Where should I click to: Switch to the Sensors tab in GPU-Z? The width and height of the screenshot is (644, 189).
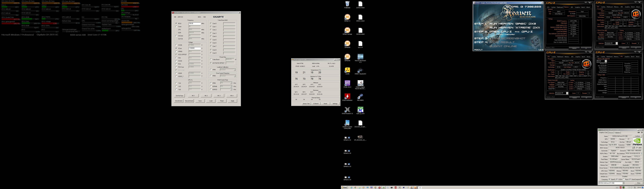pyautogui.click(x=611, y=133)
